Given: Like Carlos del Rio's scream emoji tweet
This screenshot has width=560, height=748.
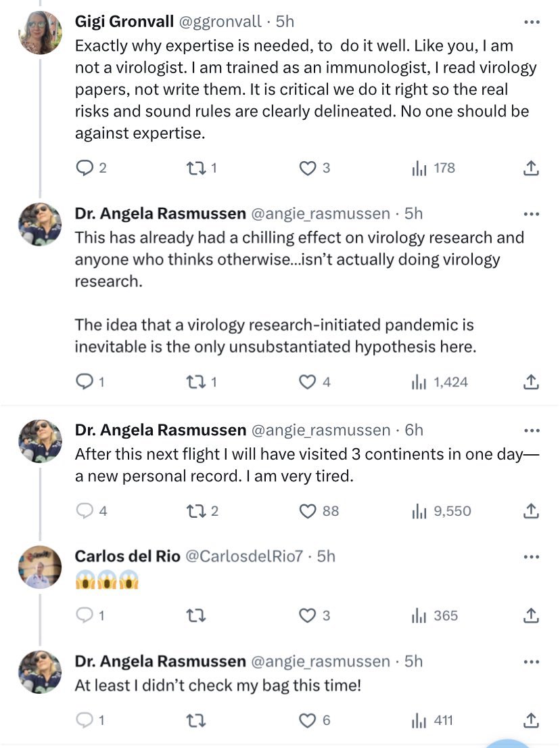Looking at the screenshot, I should [309, 615].
